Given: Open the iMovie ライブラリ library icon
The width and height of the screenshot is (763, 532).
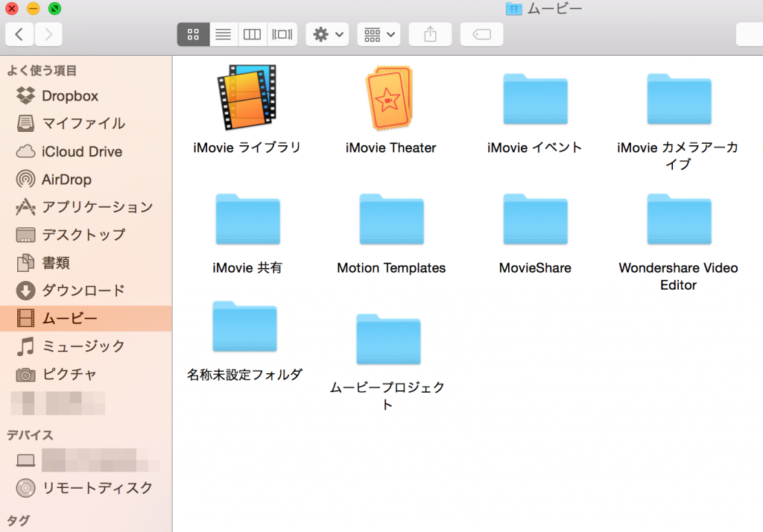Looking at the screenshot, I should [247, 98].
